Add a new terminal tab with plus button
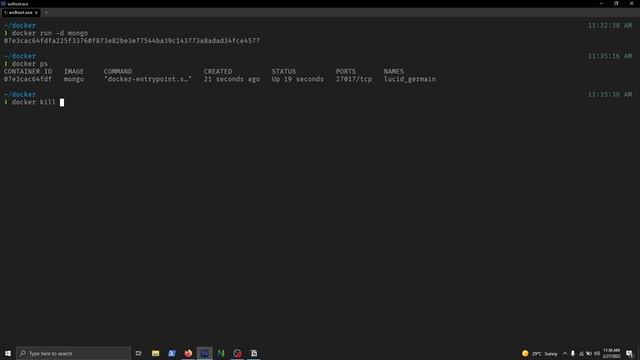The height and width of the screenshot is (360, 640). tap(46, 13)
